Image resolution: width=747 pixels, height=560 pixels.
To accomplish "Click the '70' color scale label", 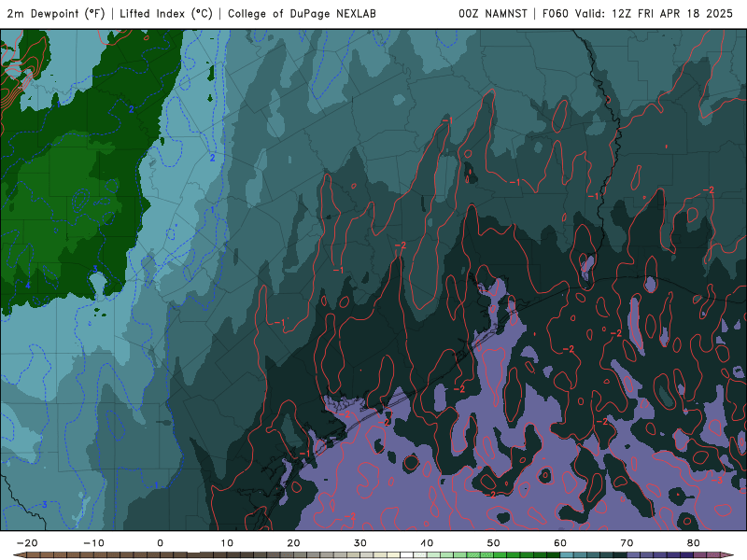I will click(x=627, y=543).
